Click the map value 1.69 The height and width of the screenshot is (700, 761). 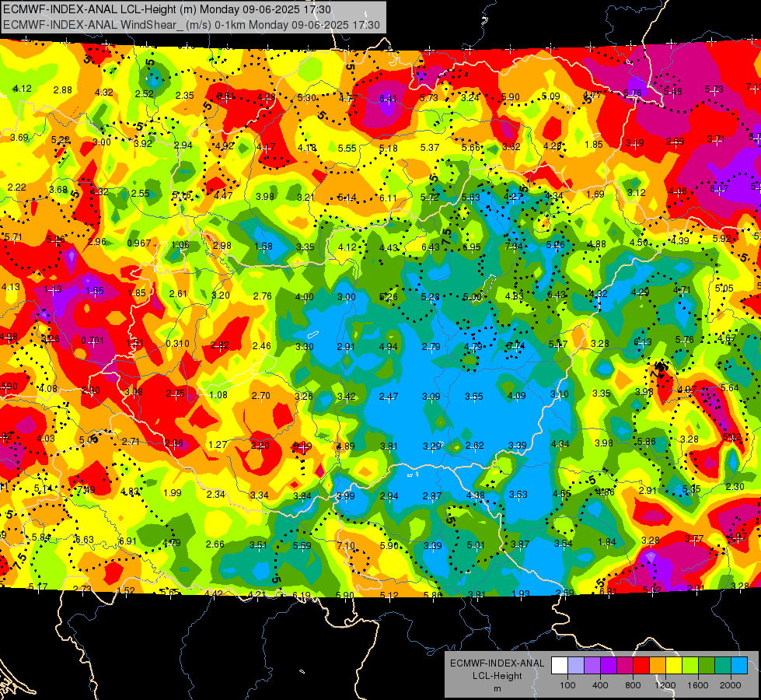(x=595, y=194)
